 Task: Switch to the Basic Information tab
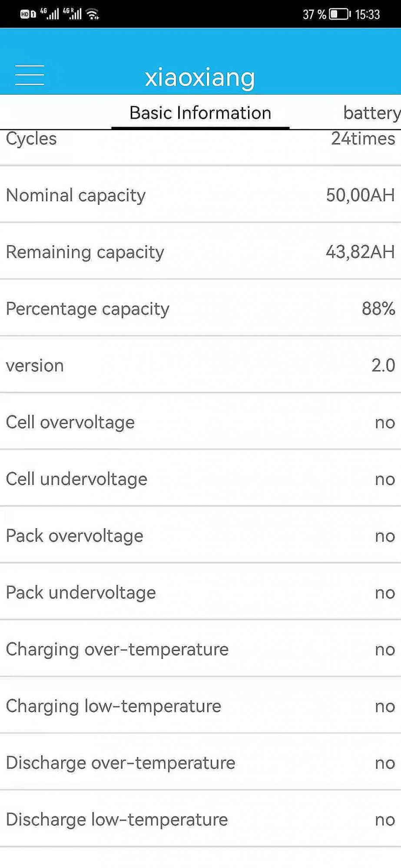[x=200, y=113]
